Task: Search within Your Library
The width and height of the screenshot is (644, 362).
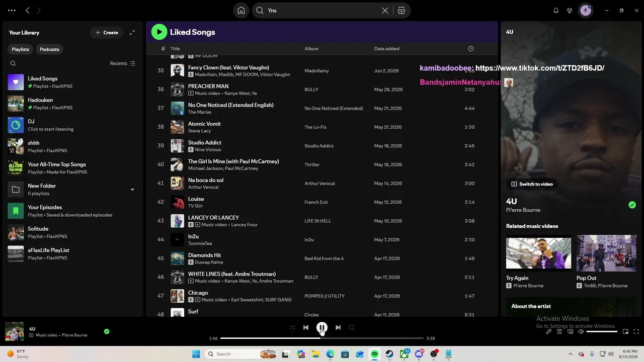Action: click(13, 63)
